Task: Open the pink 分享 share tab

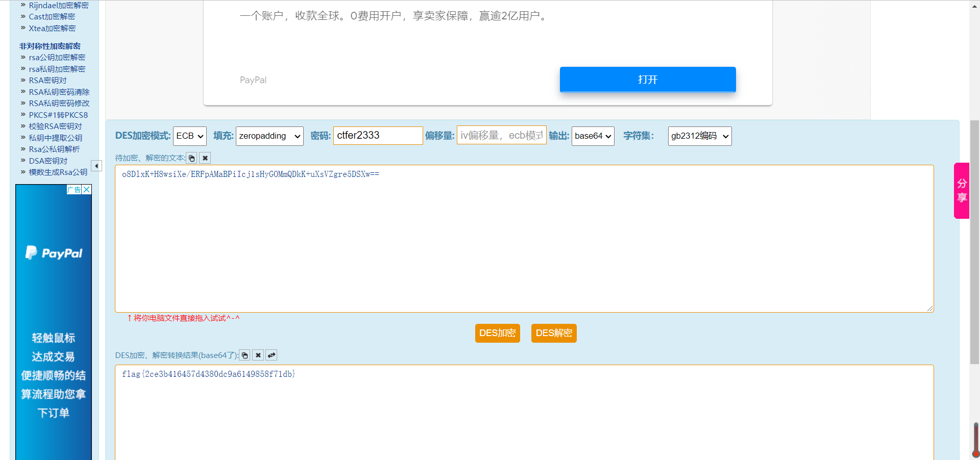Action: click(962, 191)
